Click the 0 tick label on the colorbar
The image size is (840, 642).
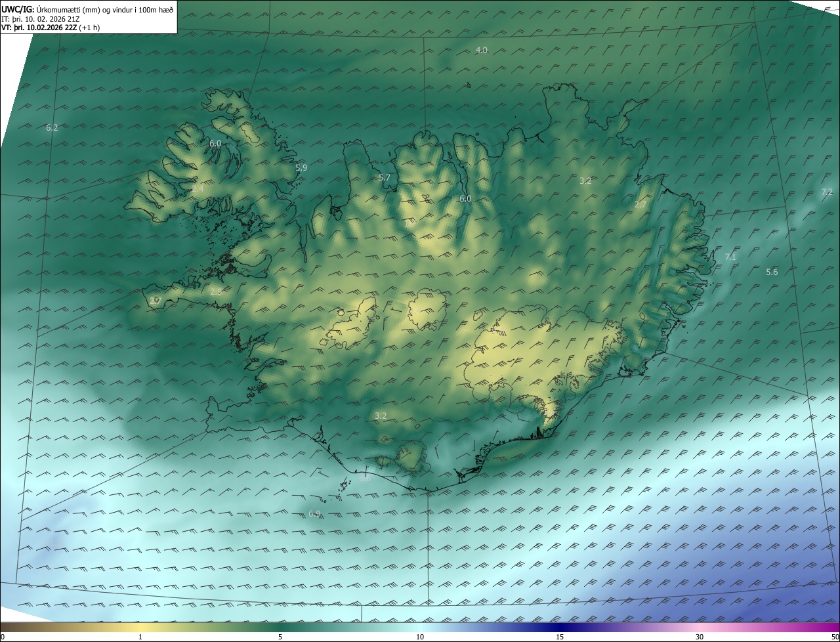[x=3, y=637]
